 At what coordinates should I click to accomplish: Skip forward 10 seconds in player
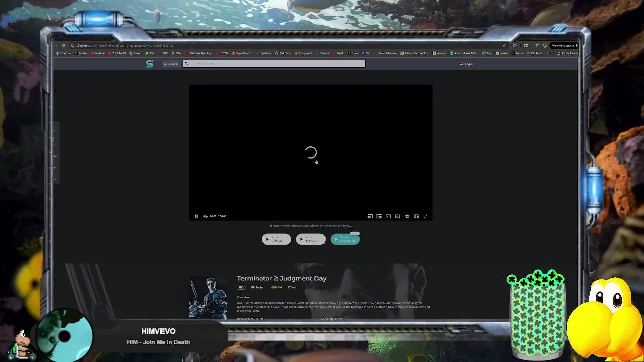coord(379,216)
